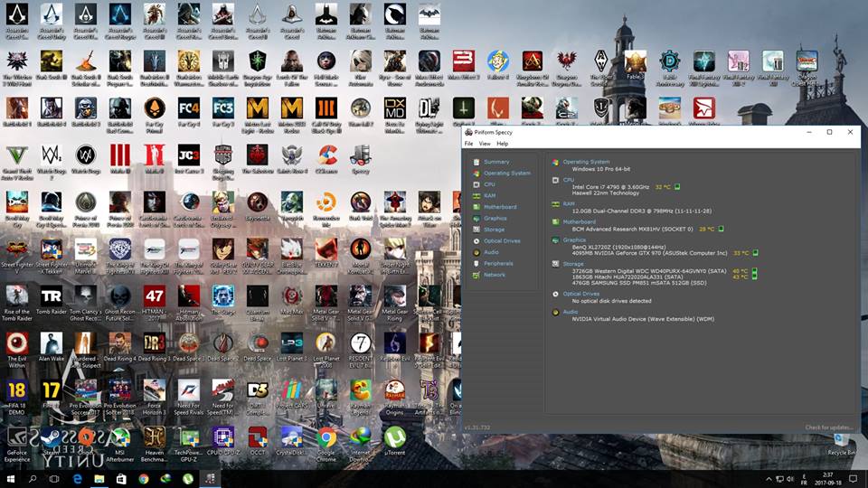Show hidden system tray icons
Screen dimensions: 868x488
[769, 479]
